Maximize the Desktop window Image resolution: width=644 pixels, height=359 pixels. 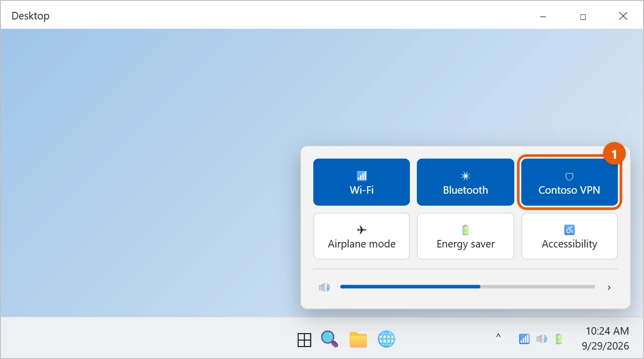[x=583, y=16]
